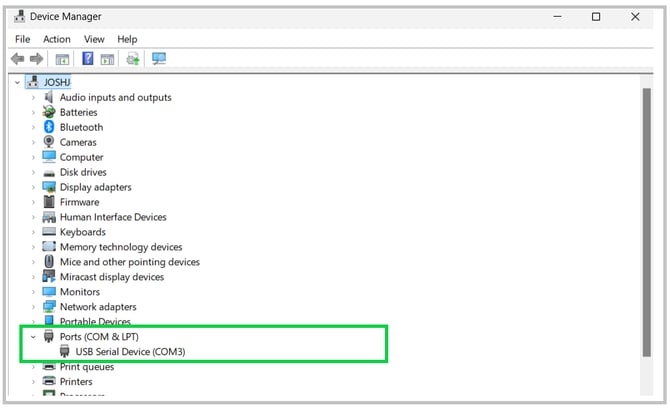This screenshot has height=409, width=670.
Task: Click the Miracast display devices icon
Action: coord(49,276)
